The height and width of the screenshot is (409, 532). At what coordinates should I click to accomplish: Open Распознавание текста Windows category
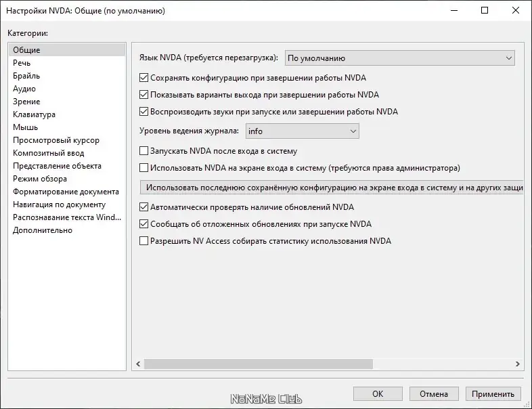67,217
